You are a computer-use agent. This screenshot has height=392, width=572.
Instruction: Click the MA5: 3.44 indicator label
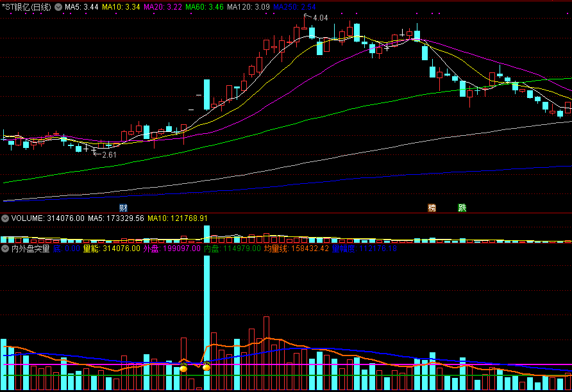click(81, 7)
